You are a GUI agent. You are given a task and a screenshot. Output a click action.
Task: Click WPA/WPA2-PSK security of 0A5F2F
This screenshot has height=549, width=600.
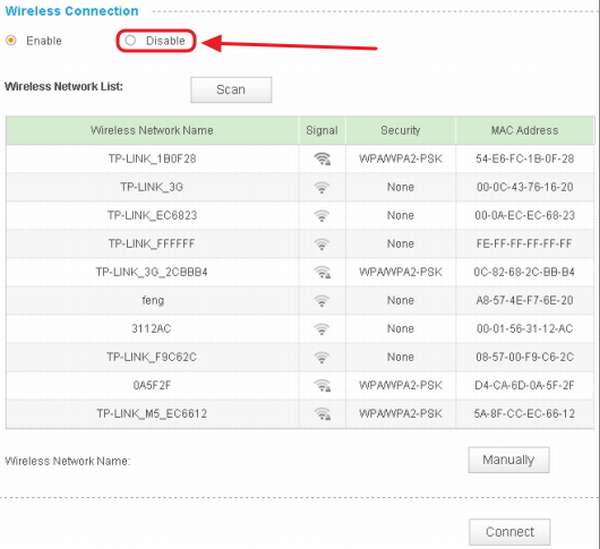click(401, 385)
